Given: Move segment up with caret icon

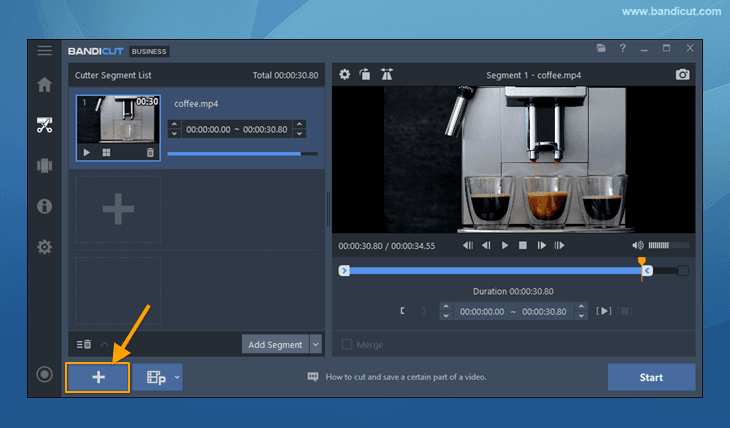Looking at the screenshot, I should (x=105, y=344).
